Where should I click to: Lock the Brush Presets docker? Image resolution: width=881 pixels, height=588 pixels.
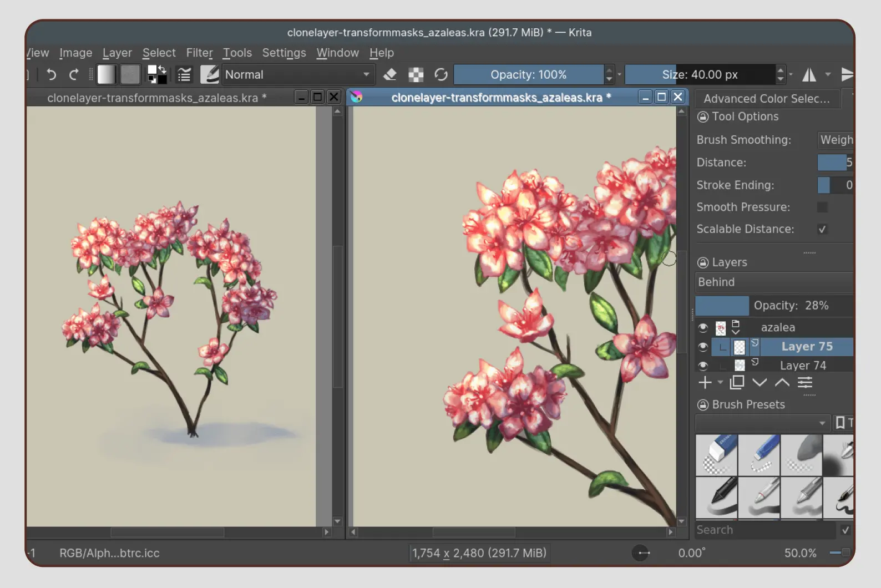coord(703,405)
